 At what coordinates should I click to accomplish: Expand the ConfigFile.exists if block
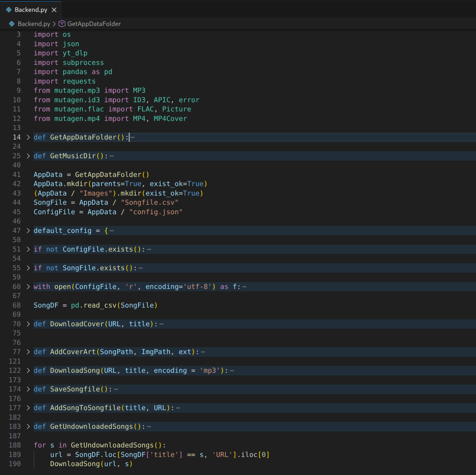point(28,249)
